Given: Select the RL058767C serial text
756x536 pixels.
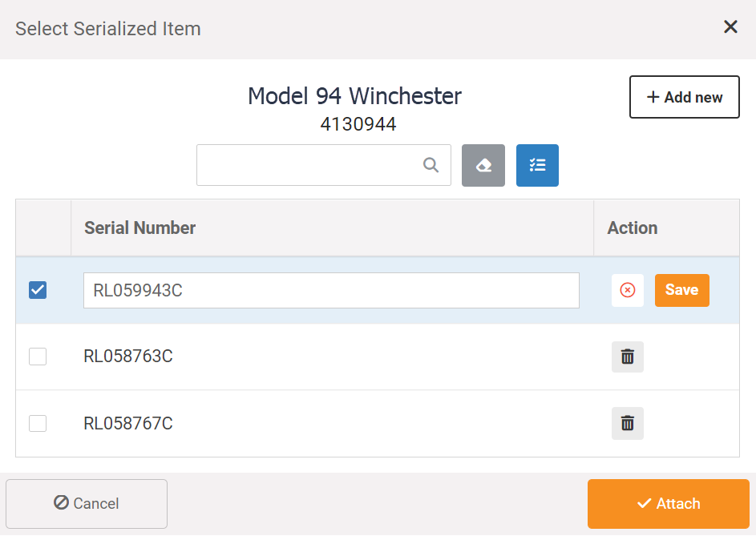Looking at the screenshot, I should click(x=128, y=423).
